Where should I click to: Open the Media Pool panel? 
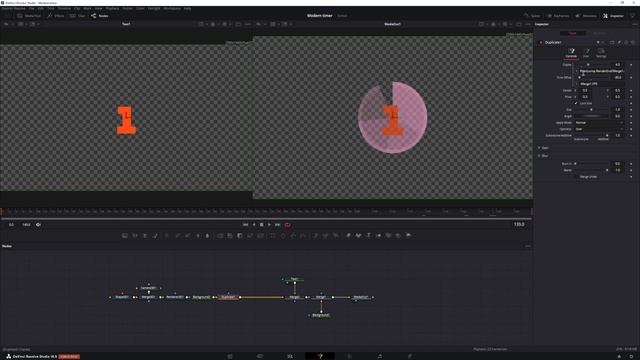[x=29, y=16]
